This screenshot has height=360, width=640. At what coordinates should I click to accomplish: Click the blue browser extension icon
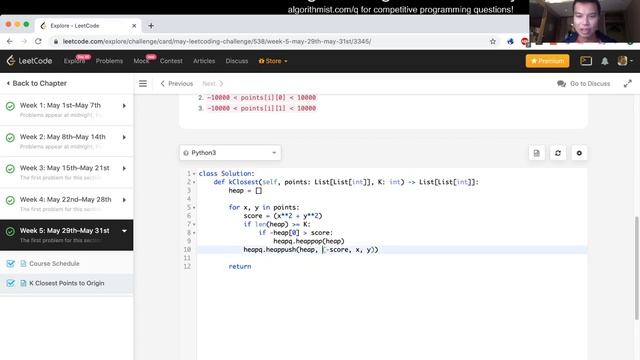(x=510, y=41)
